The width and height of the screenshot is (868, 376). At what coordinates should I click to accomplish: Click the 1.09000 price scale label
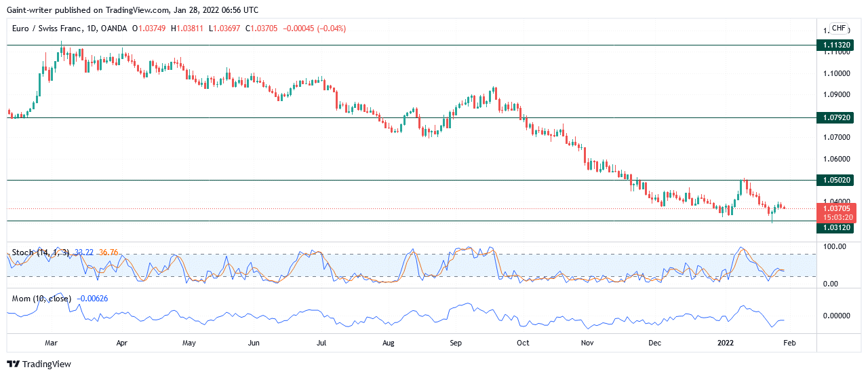pos(837,94)
